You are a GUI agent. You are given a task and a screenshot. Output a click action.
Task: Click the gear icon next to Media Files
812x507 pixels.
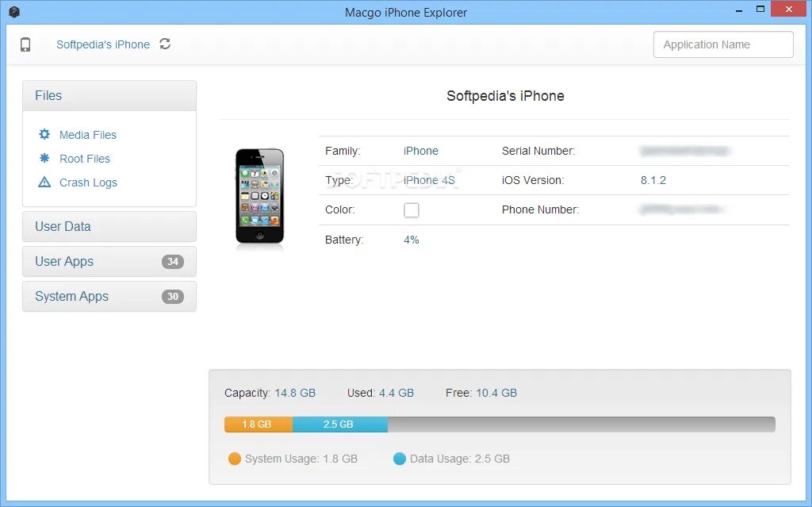point(44,134)
